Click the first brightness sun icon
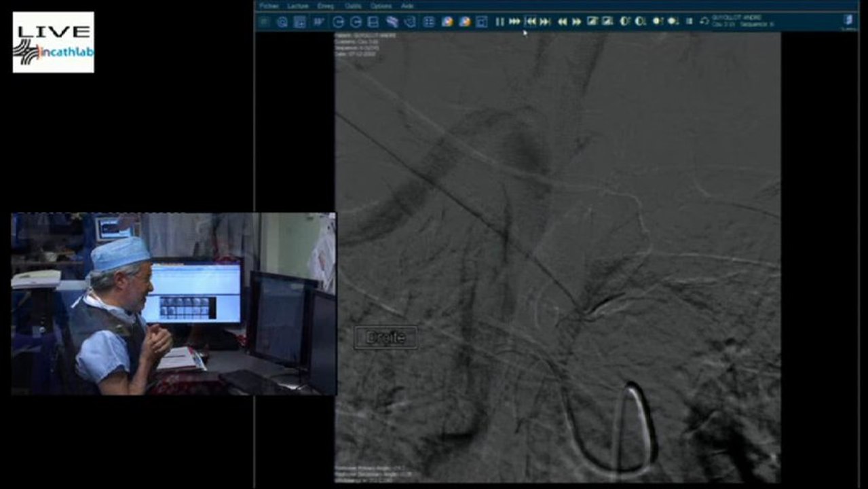This screenshot has width=868, height=489. [657, 22]
